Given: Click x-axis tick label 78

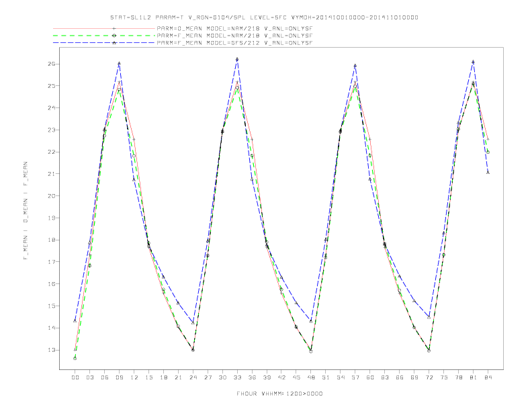Looking at the screenshot, I should (x=458, y=377).
